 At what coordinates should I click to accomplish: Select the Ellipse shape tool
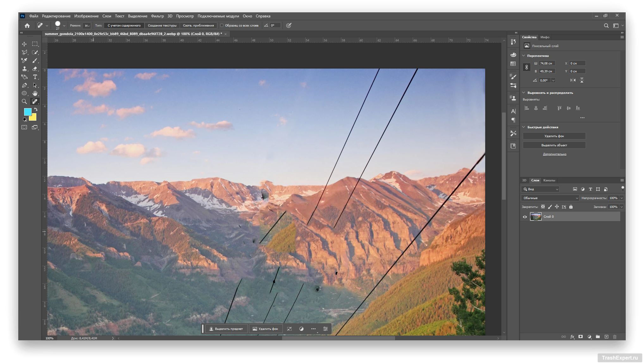point(24,93)
